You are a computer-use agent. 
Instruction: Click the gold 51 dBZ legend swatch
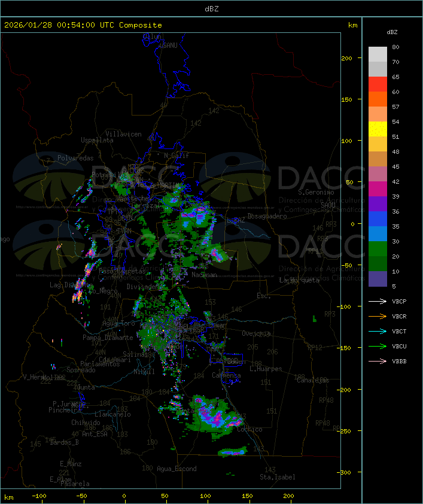[x=378, y=144]
